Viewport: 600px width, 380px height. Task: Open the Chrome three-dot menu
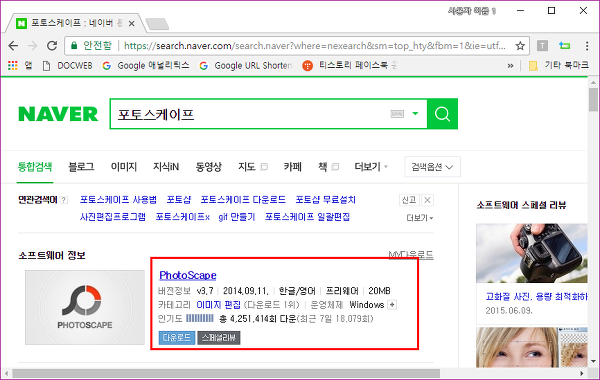tap(587, 46)
